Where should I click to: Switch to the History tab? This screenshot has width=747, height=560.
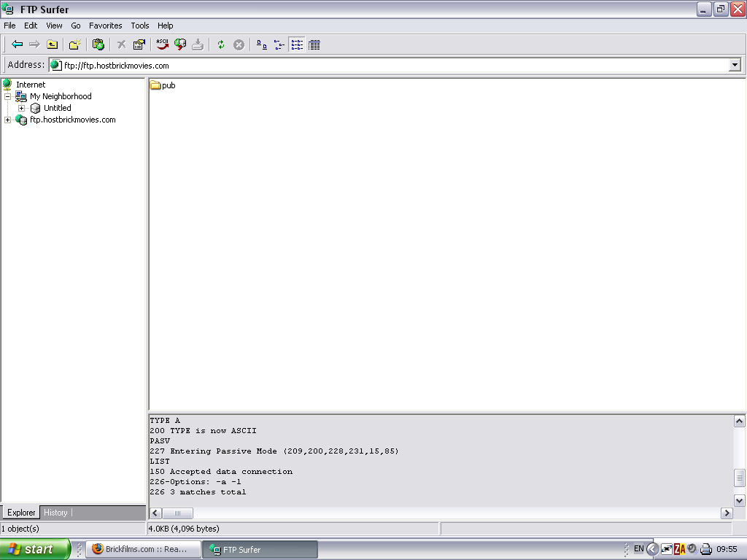tap(55, 513)
